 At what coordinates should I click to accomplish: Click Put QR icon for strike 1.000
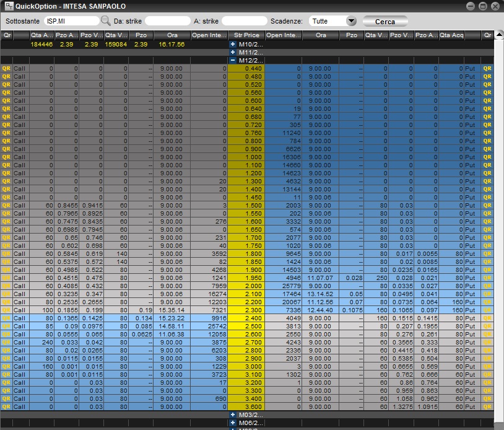click(x=487, y=157)
